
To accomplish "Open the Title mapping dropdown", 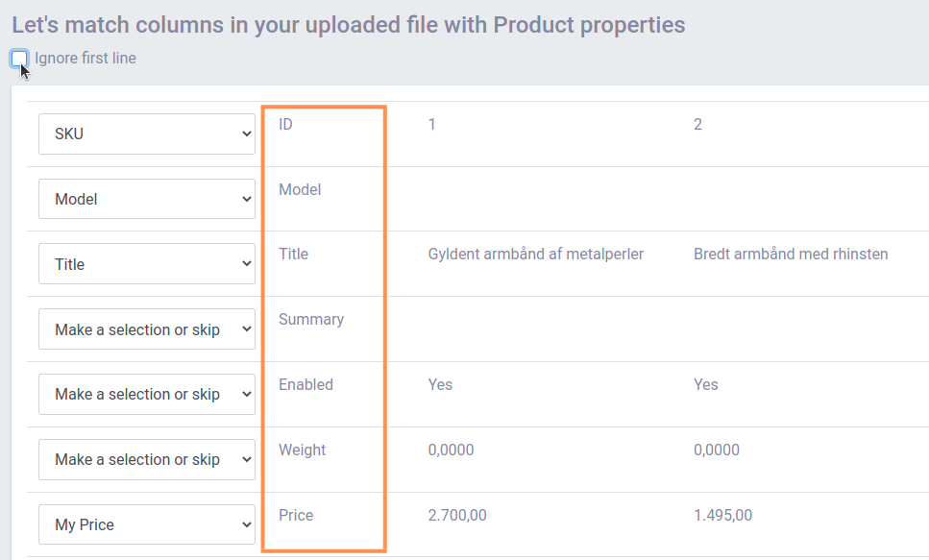I will [x=147, y=264].
